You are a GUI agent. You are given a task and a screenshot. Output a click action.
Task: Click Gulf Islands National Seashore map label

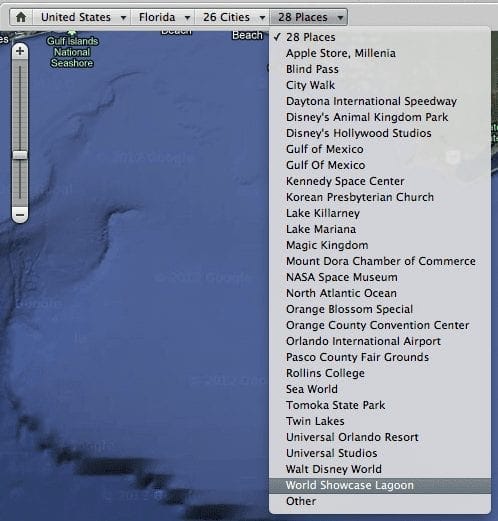coord(72,52)
